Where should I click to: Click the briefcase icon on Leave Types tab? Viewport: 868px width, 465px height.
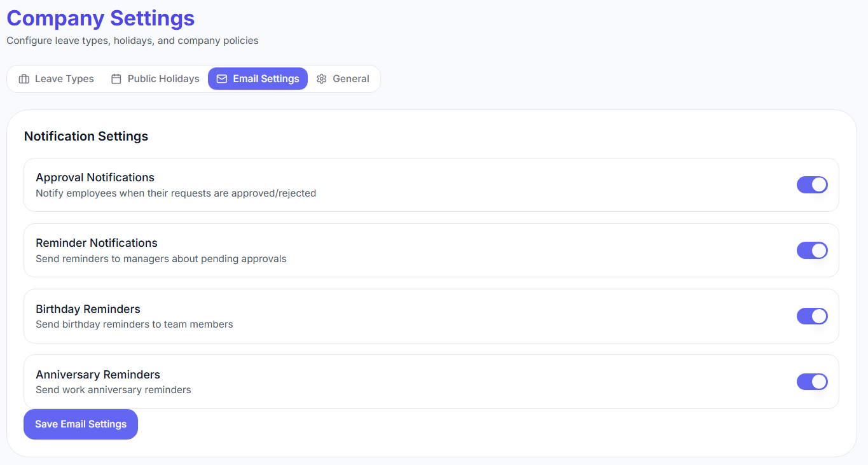pyautogui.click(x=24, y=78)
